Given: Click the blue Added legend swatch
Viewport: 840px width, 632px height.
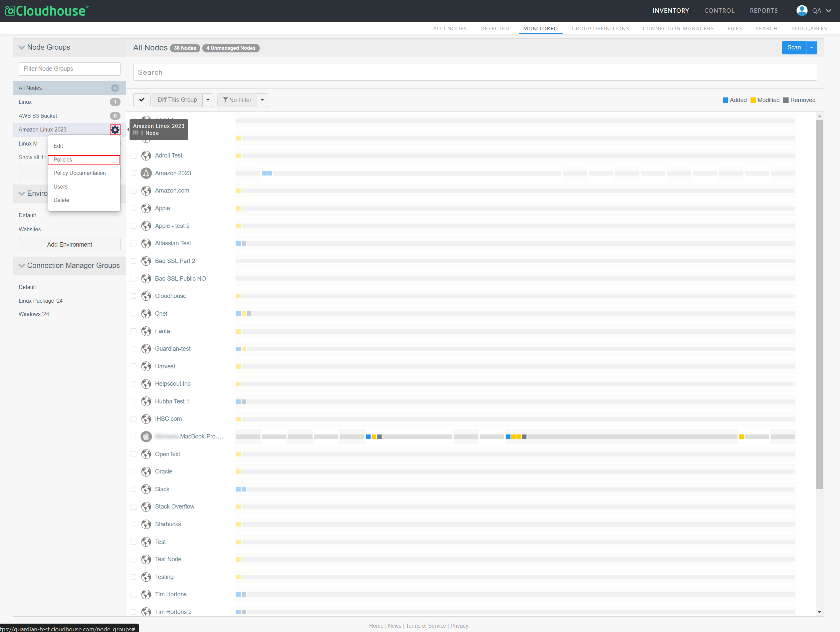Looking at the screenshot, I should (725, 100).
